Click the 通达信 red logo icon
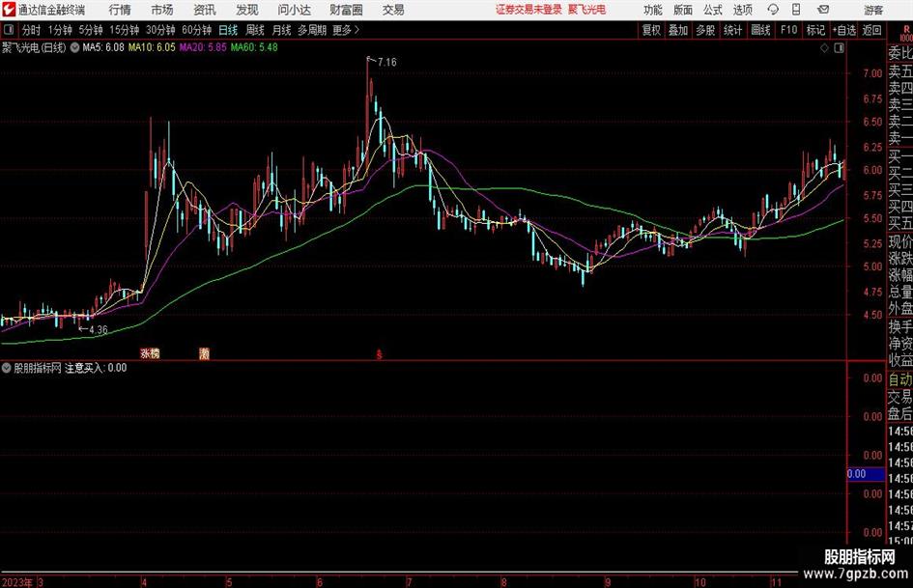This screenshot has width=913, height=588. [8, 10]
